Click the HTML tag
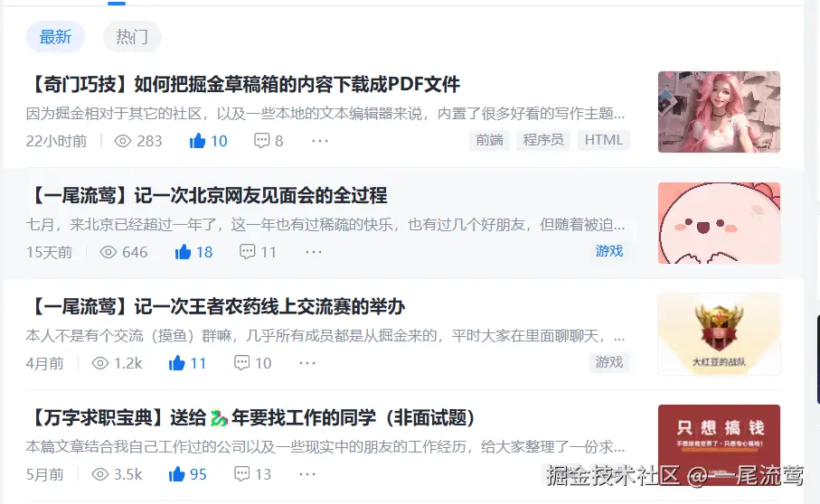The image size is (820, 504). coord(604,140)
